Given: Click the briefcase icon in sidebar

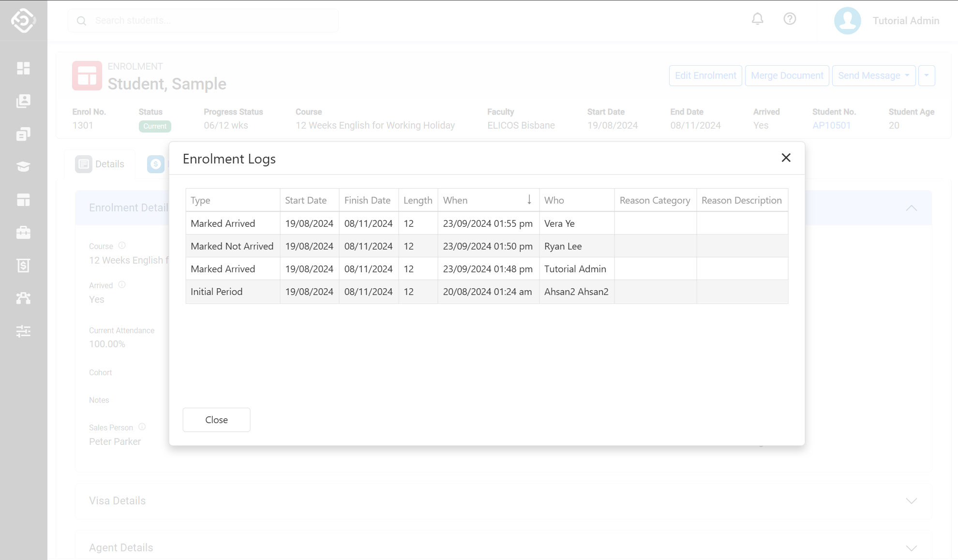Looking at the screenshot, I should 23,233.
